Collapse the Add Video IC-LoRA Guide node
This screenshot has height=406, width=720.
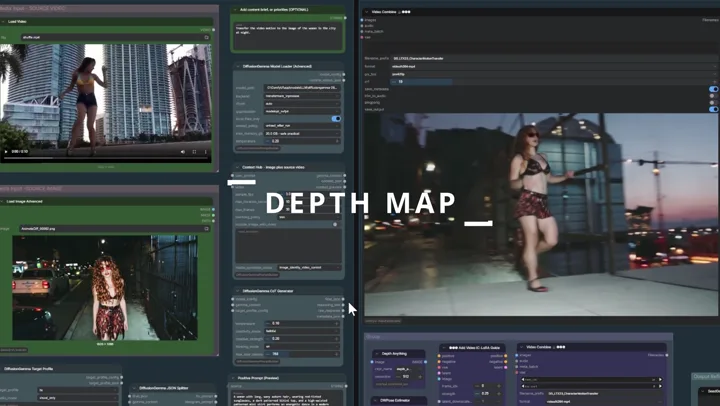444,348
